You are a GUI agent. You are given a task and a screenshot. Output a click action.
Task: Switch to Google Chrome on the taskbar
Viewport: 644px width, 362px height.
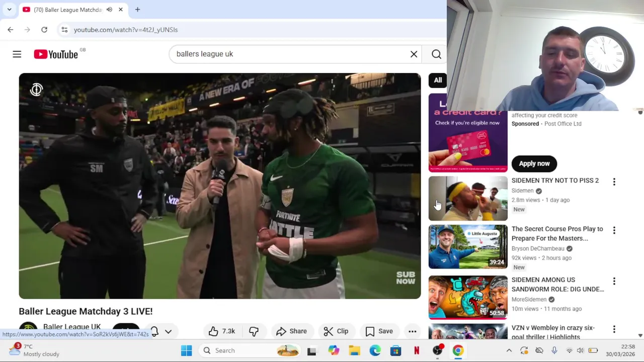[458, 350]
